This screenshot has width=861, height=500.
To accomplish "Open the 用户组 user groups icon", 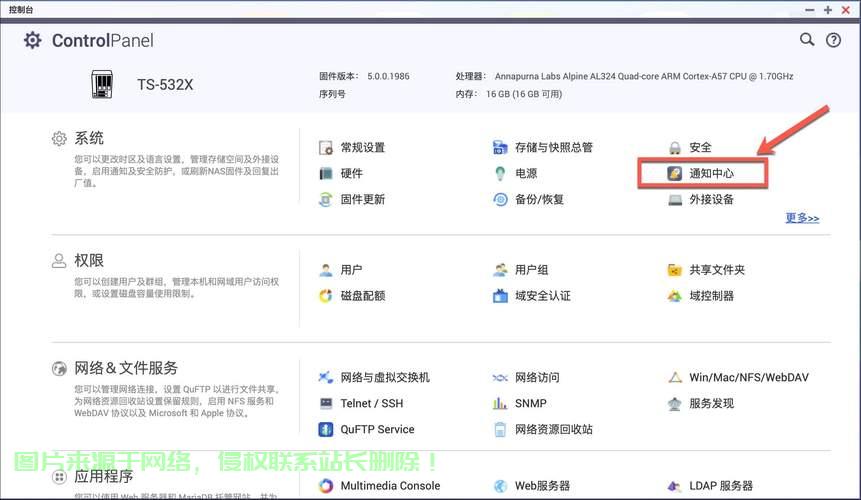I will pos(500,270).
